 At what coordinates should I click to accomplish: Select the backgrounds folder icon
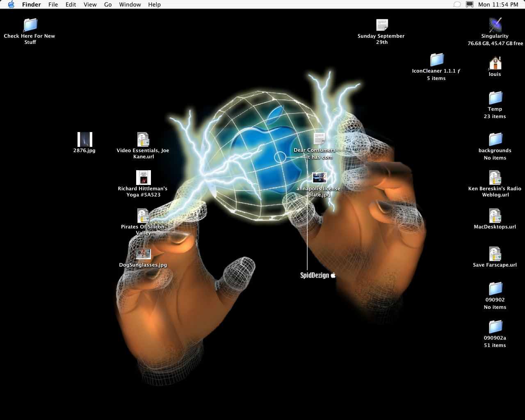click(495, 139)
